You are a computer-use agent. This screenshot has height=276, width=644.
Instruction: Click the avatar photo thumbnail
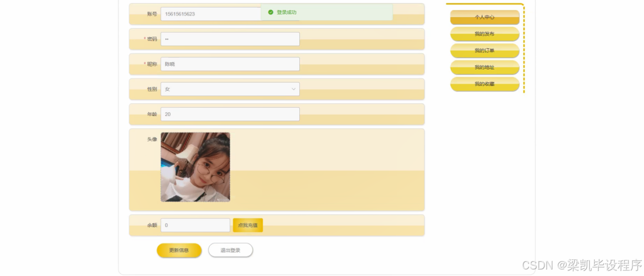(195, 167)
